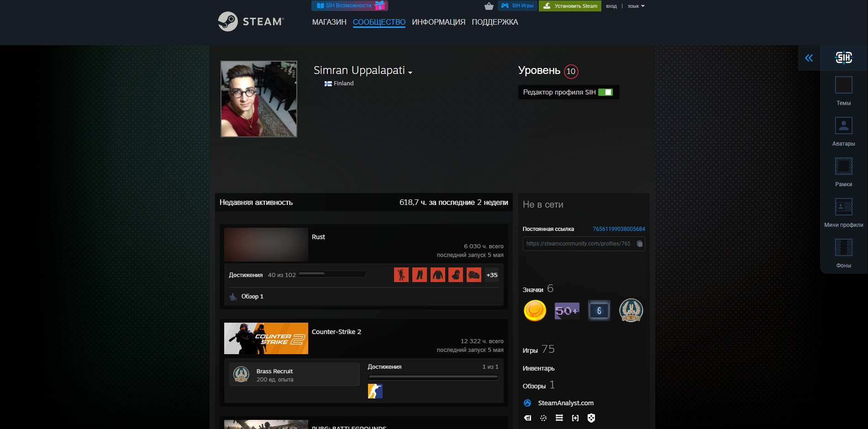Go to the МАГАЗИН menu
This screenshot has width=868, height=429.
329,22
